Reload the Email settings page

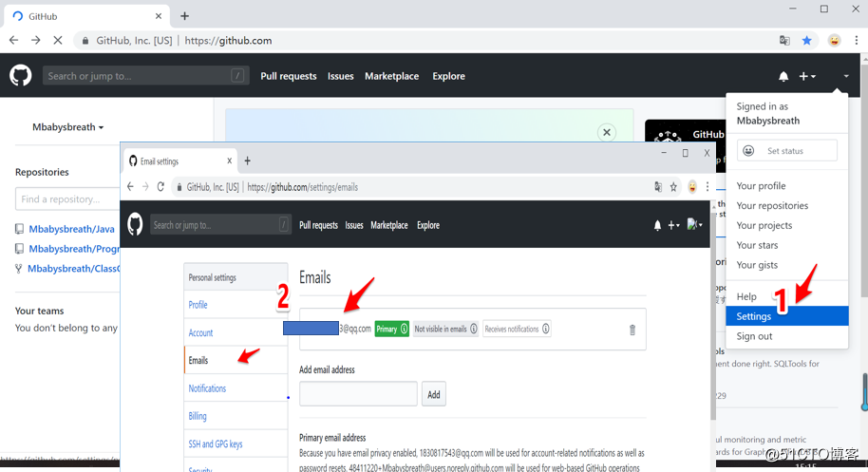click(x=160, y=187)
